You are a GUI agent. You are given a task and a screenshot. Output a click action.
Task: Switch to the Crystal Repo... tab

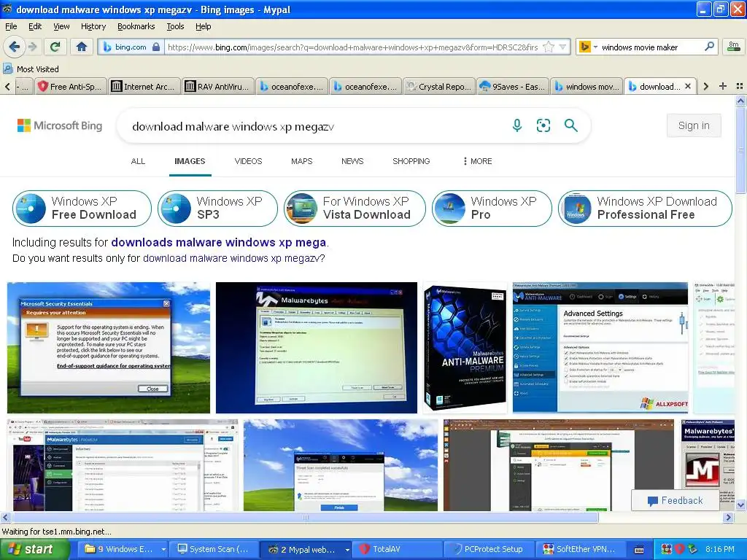coord(438,87)
